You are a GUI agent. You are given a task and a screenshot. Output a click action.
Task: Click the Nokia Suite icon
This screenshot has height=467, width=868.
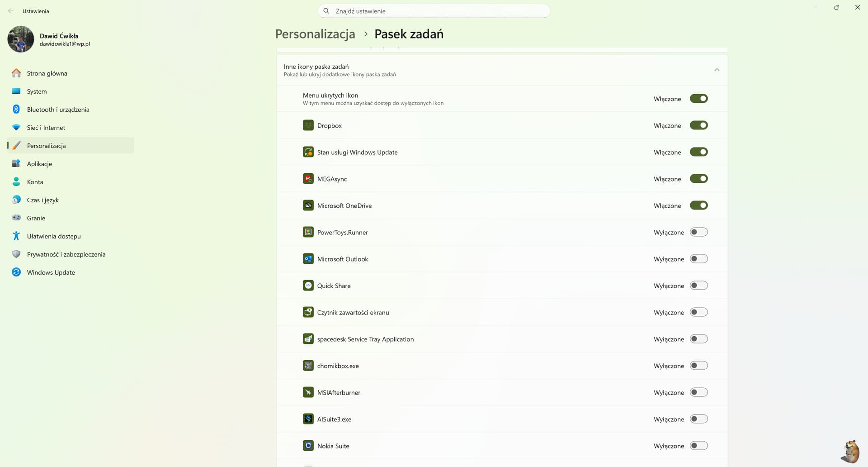click(308, 446)
